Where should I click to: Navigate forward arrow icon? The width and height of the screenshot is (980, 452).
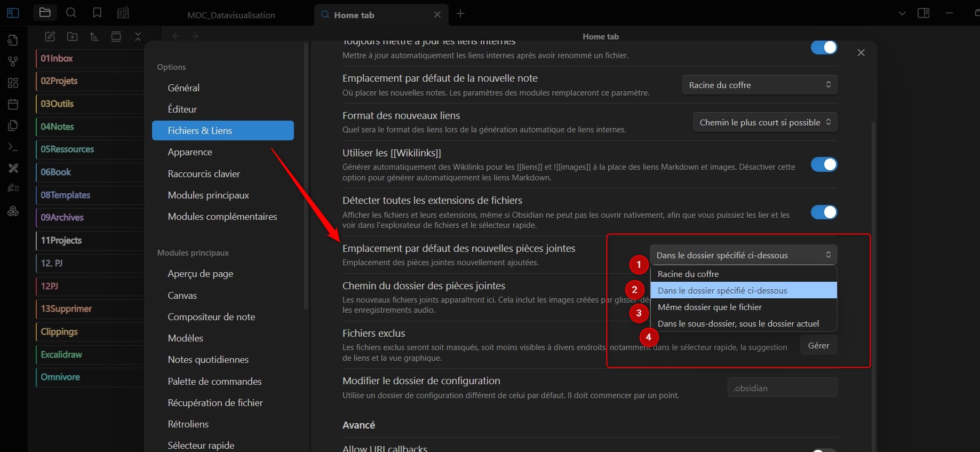[x=195, y=36]
